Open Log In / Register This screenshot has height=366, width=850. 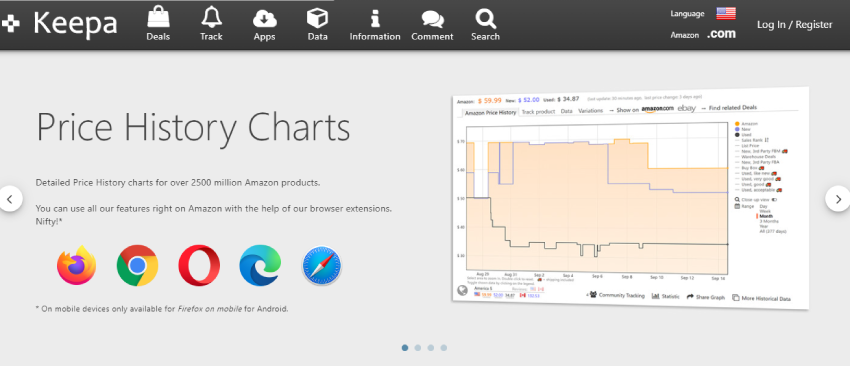coord(794,24)
